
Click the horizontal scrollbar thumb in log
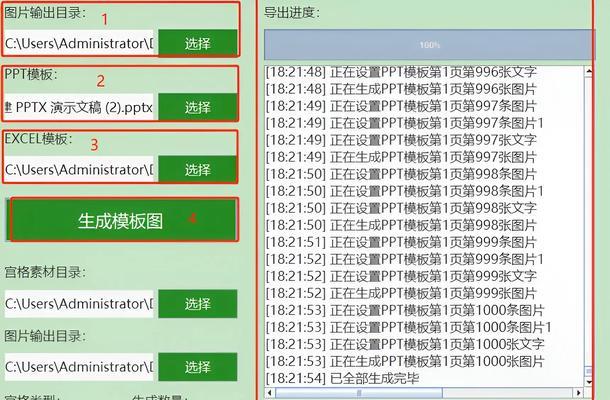pyautogui.click(x=359, y=393)
